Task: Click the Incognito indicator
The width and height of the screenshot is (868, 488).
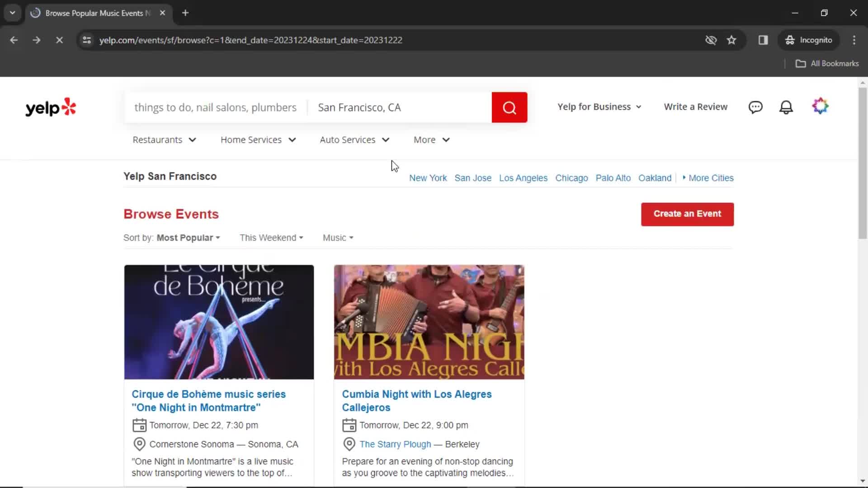Action: [809, 40]
